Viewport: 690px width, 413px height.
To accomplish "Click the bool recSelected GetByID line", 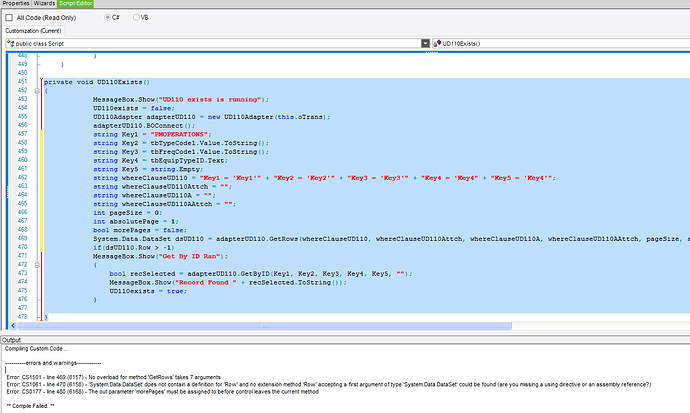I will pos(261,274).
